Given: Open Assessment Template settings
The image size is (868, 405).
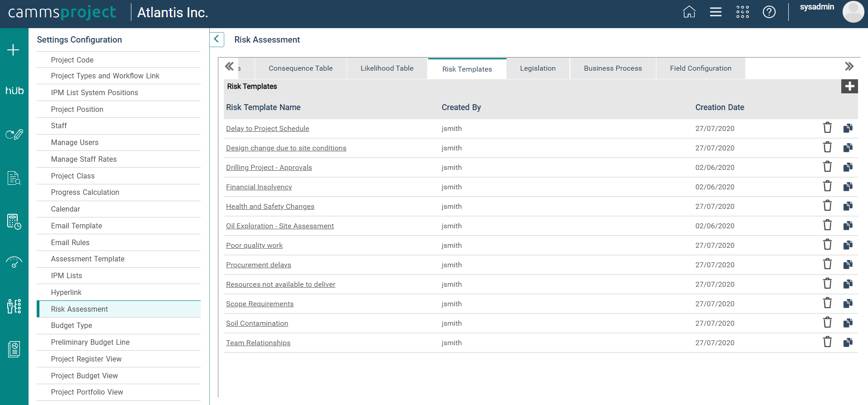Looking at the screenshot, I should pyautogui.click(x=119, y=259).
